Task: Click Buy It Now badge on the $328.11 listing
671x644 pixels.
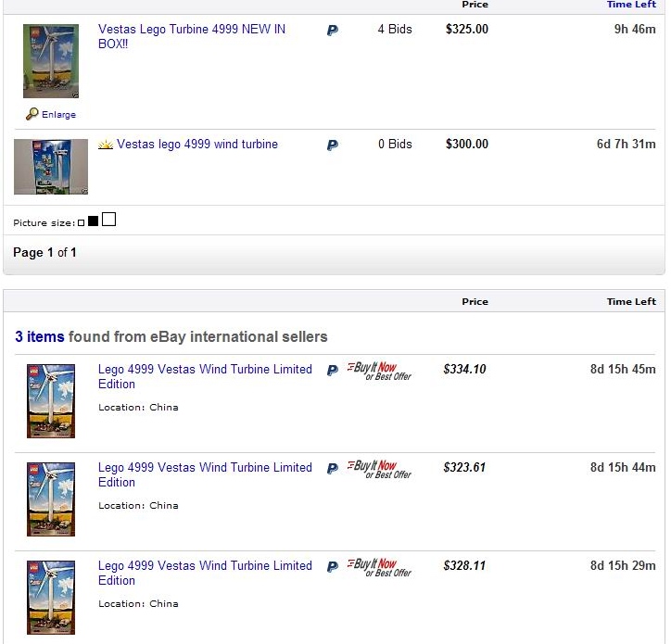Action: pyautogui.click(x=379, y=567)
